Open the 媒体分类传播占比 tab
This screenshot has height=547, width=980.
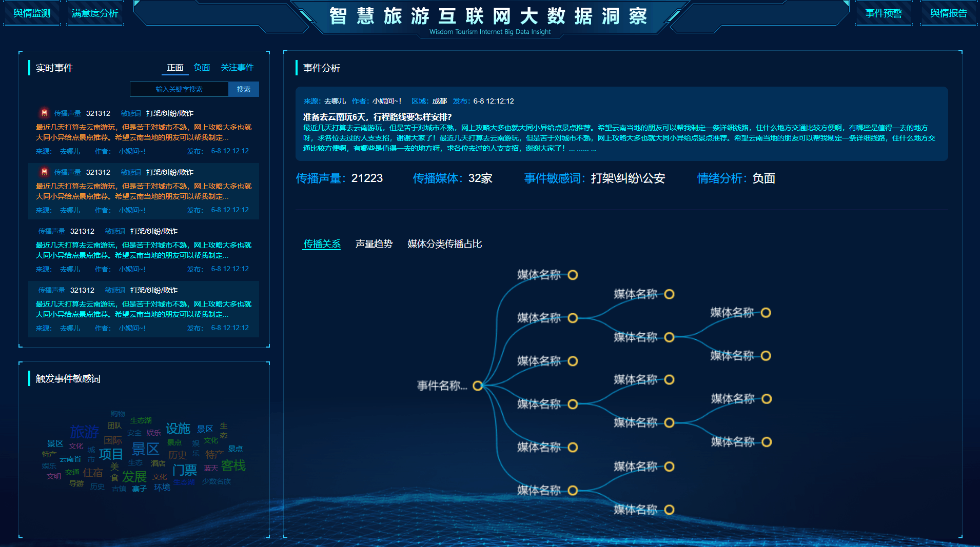(x=444, y=244)
